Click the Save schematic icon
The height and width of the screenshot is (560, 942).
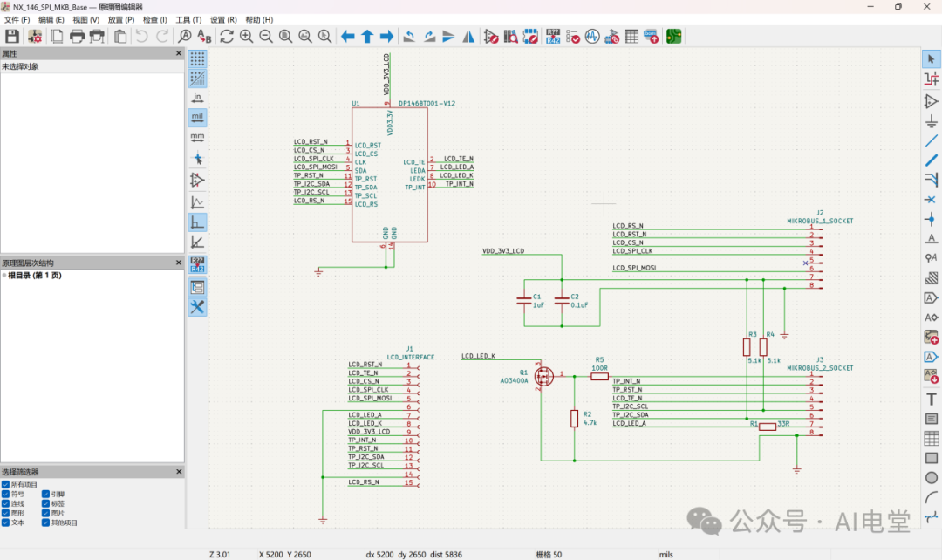pyautogui.click(x=12, y=37)
